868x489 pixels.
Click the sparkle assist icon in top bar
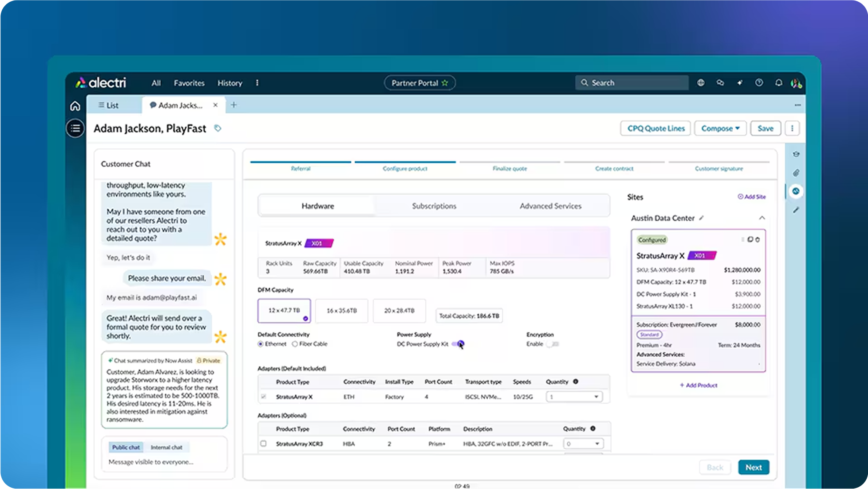point(740,83)
